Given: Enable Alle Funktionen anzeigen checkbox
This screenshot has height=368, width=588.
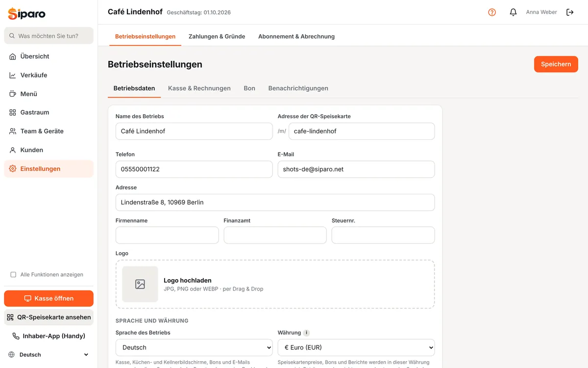Looking at the screenshot, I should pyautogui.click(x=13, y=275).
